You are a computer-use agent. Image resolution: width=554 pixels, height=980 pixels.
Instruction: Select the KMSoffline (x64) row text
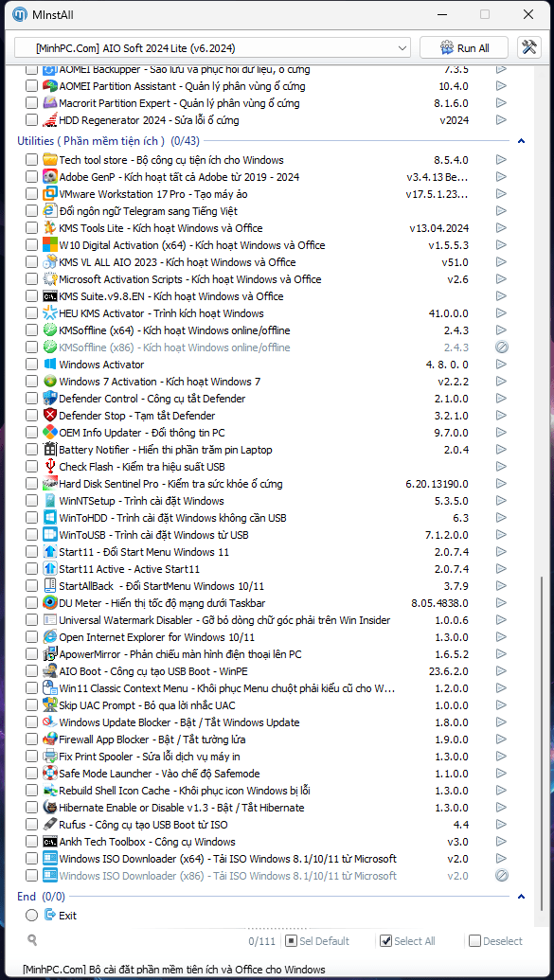tap(174, 330)
